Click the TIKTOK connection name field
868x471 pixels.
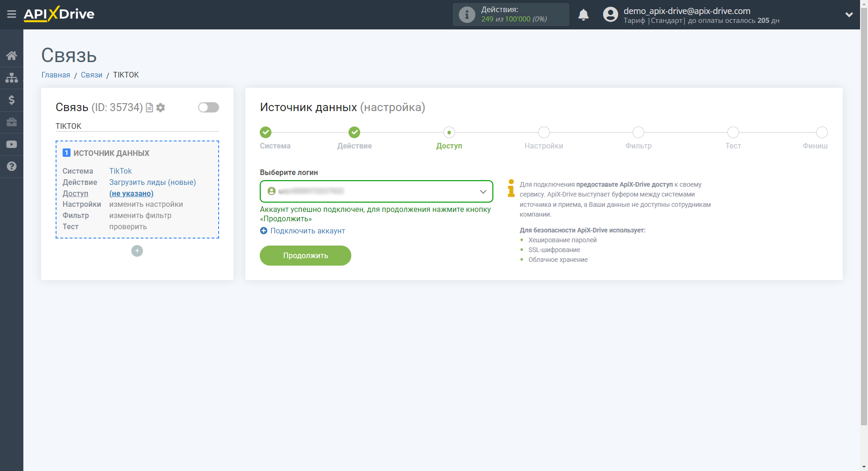pyautogui.click(x=137, y=126)
